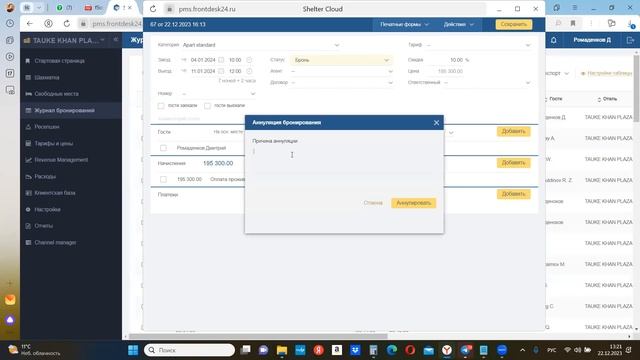Open Шахматка in the sidebar
Screen dimensions: 640x360
47,78
